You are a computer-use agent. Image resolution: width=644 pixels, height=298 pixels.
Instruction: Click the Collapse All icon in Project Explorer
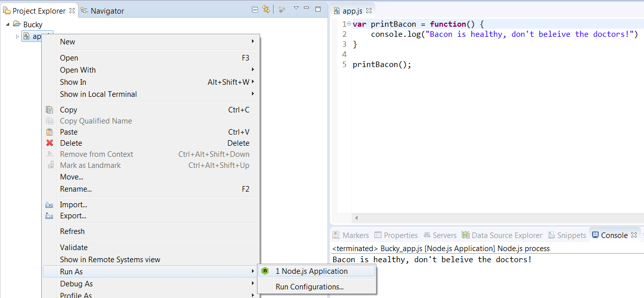click(x=255, y=9)
